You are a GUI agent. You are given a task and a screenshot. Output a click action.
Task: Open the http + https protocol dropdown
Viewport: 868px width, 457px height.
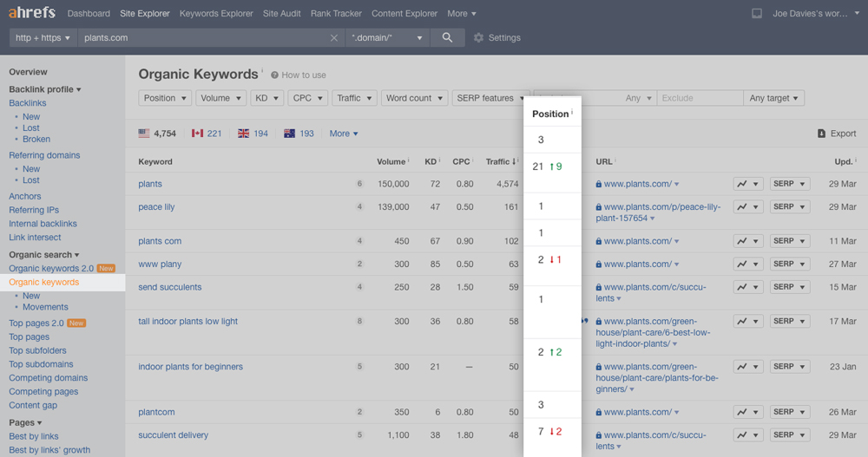pos(43,37)
